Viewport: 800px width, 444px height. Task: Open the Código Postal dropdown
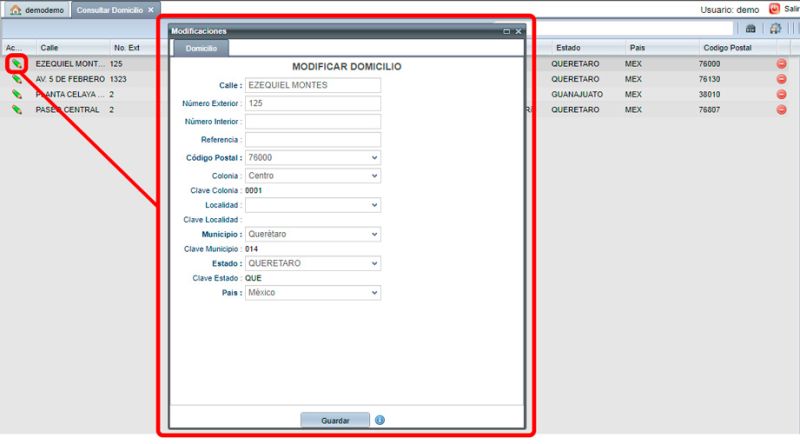coord(374,158)
